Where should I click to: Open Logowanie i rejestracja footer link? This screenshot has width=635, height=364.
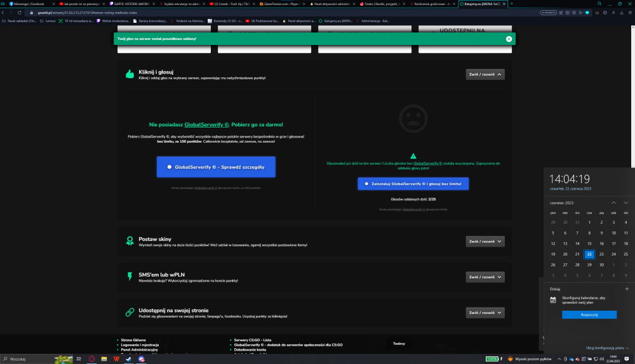pos(140,345)
